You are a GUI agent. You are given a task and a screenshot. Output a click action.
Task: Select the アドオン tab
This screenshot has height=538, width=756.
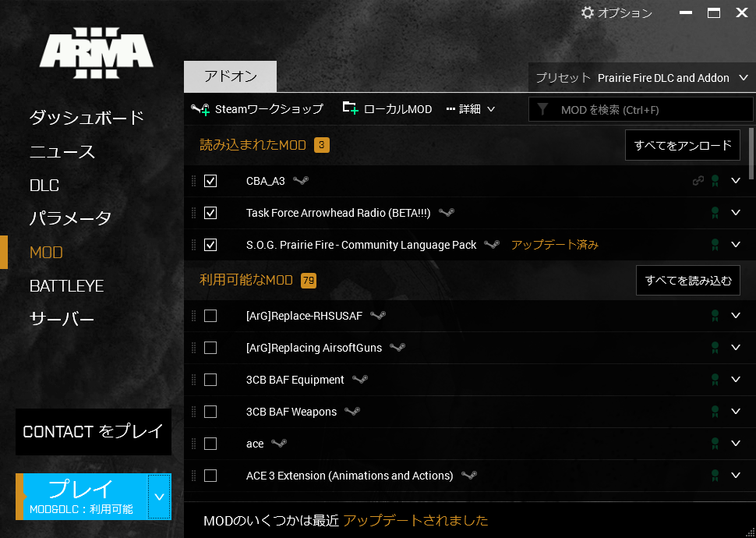[231, 76]
